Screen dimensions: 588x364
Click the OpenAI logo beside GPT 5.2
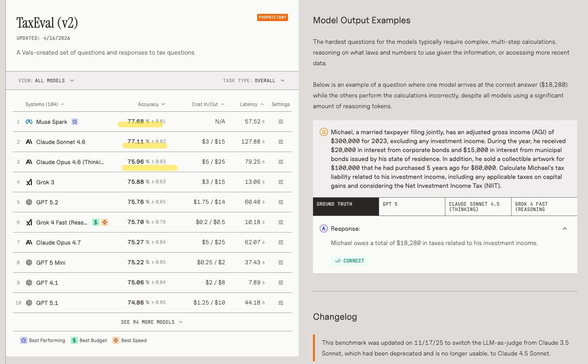coord(29,202)
